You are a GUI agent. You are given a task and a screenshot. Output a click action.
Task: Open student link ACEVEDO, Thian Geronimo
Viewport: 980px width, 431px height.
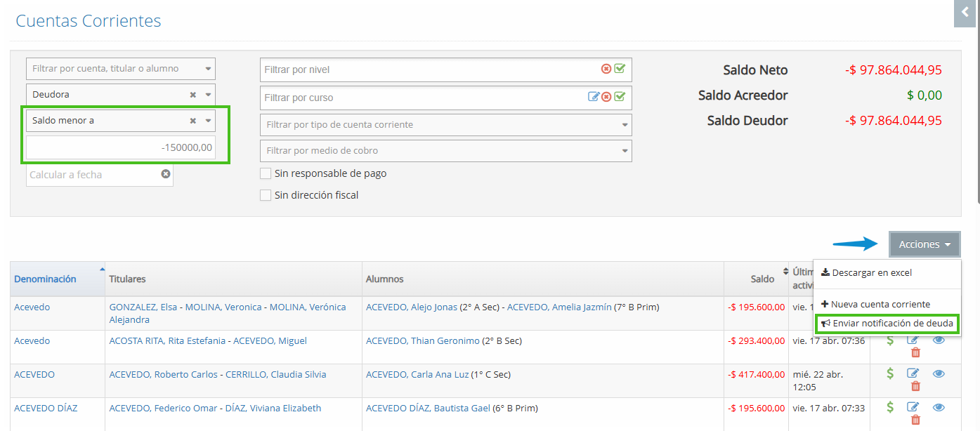(422, 341)
